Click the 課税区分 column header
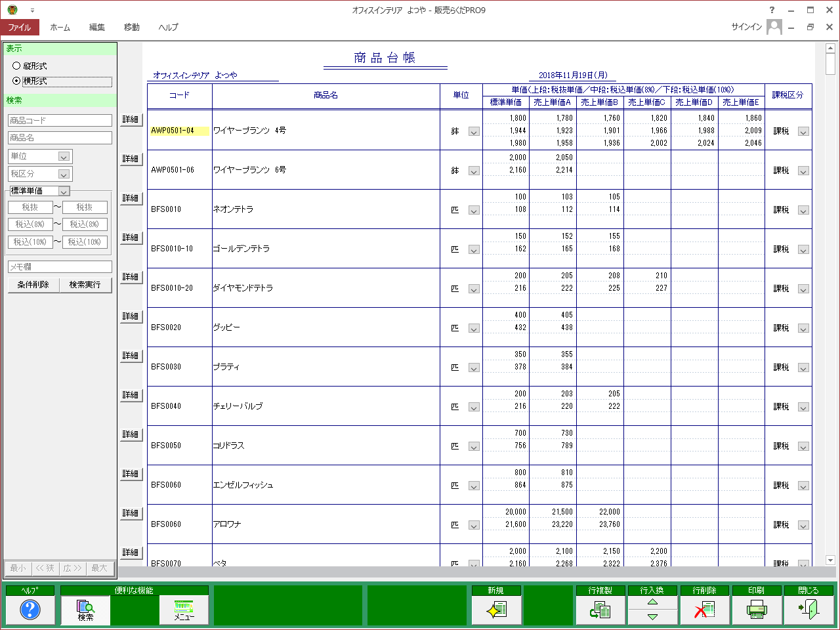This screenshot has width=840, height=630. click(788, 96)
